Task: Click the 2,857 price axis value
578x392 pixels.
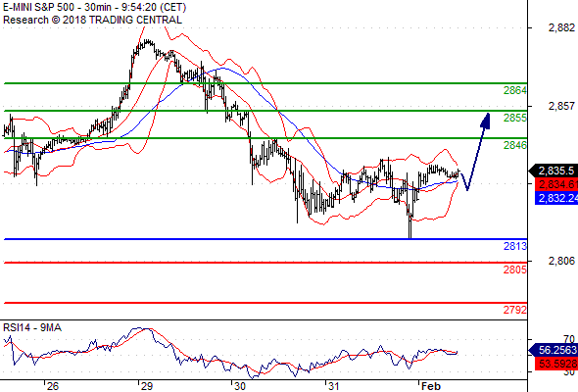Action: tap(561, 106)
